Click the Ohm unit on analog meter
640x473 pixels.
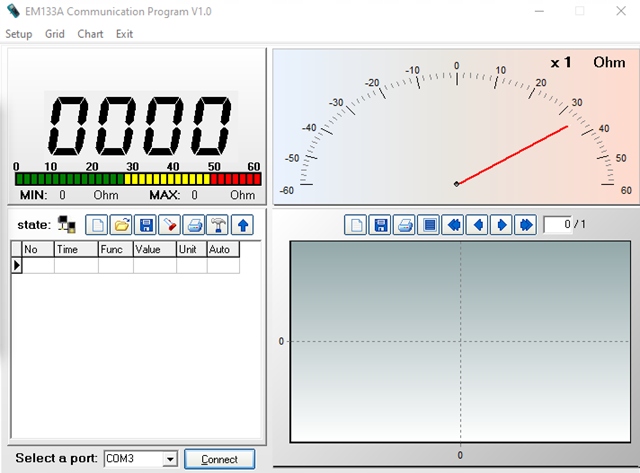[x=609, y=62]
